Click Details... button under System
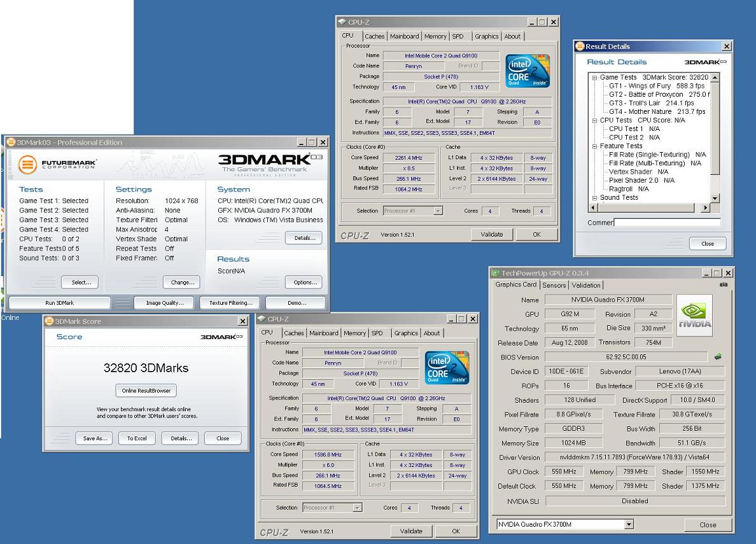The image size is (756, 544). tap(304, 238)
